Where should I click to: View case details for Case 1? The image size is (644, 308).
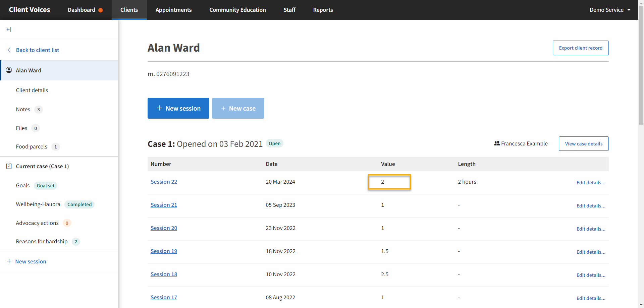[584, 144]
